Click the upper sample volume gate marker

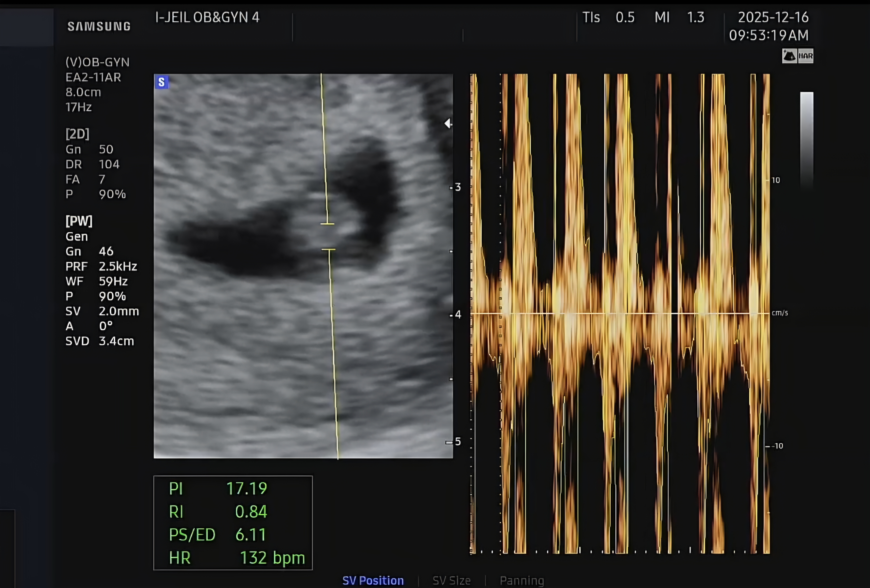pyautogui.click(x=327, y=224)
